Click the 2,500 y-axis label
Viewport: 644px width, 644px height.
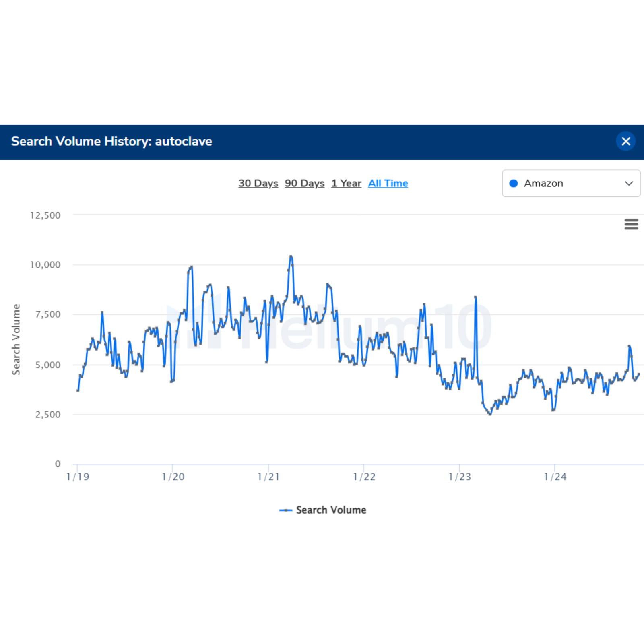pos(48,415)
